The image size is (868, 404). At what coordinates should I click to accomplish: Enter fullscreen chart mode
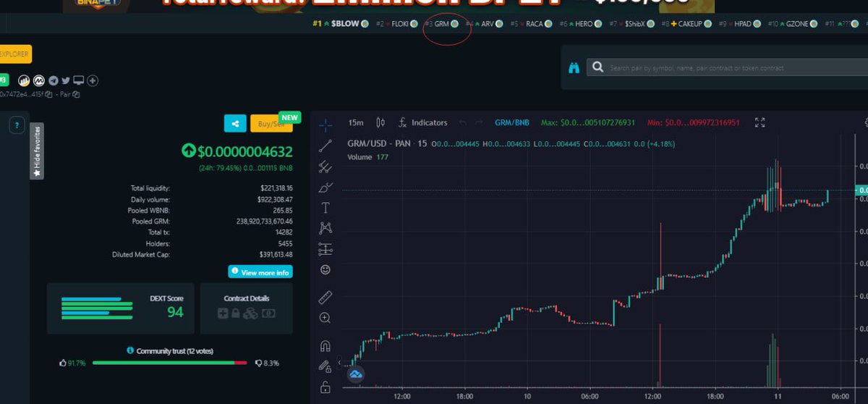(760, 122)
